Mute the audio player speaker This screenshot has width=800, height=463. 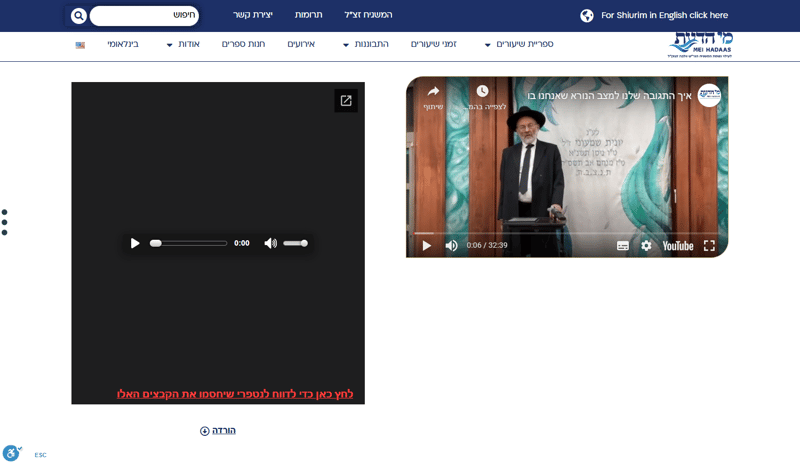click(x=270, y=243)
